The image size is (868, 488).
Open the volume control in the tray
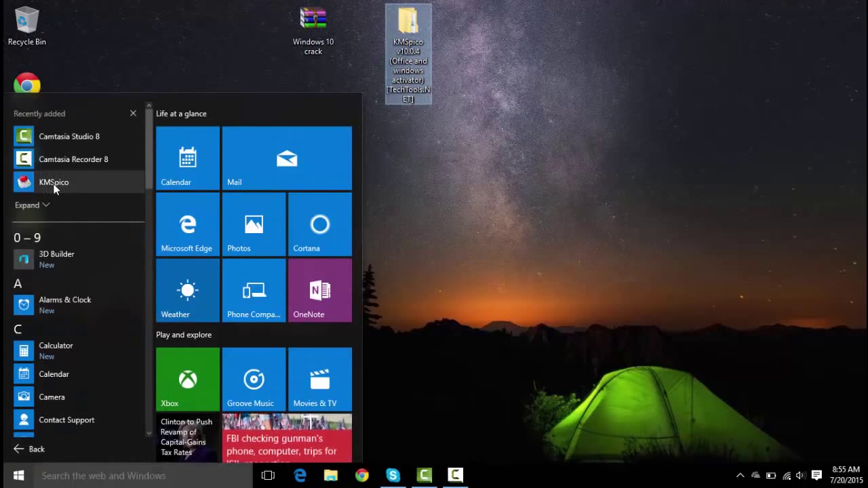click(800, 475)
